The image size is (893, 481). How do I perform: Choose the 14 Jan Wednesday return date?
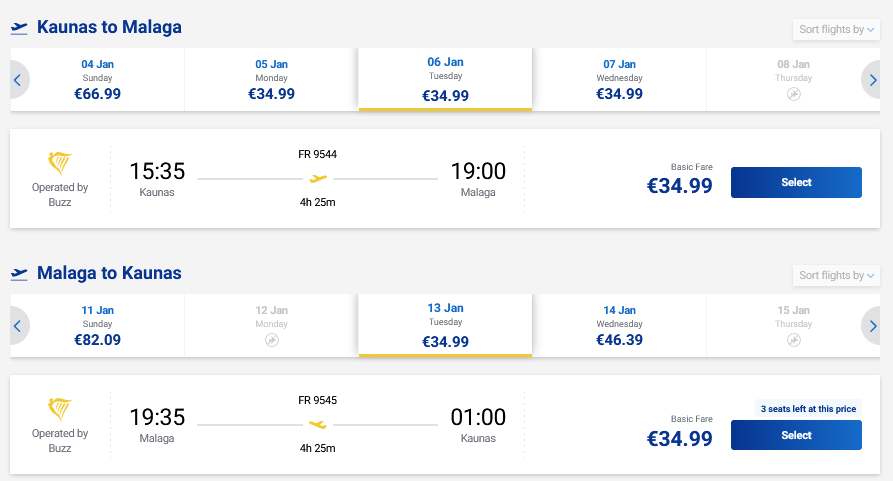click(620, 325)
